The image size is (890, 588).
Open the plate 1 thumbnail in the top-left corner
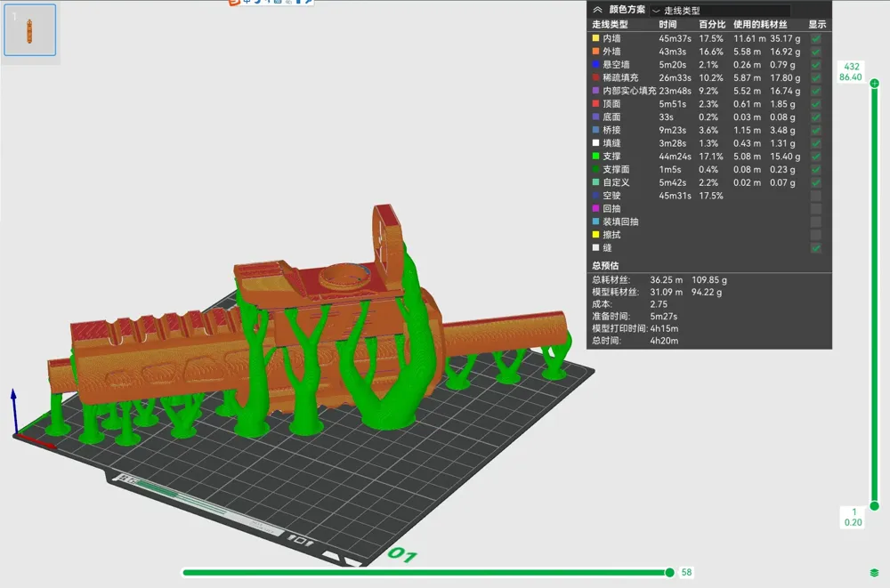point(30,29)
